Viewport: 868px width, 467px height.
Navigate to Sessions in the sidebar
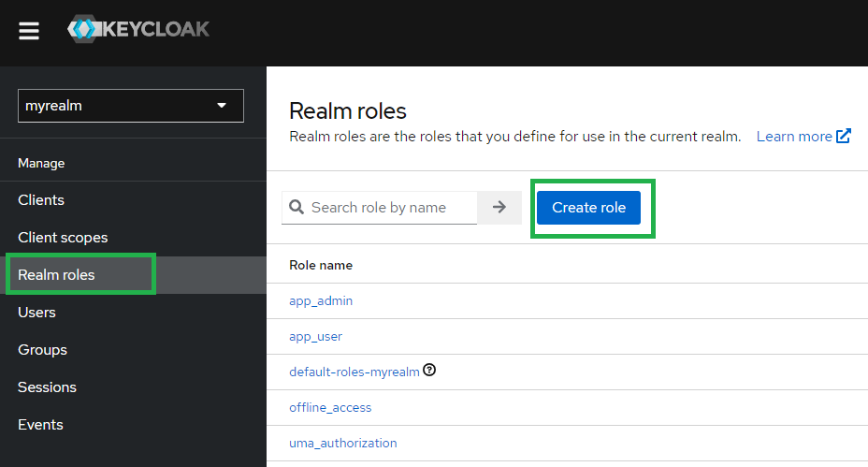click(x=47, y=387)
